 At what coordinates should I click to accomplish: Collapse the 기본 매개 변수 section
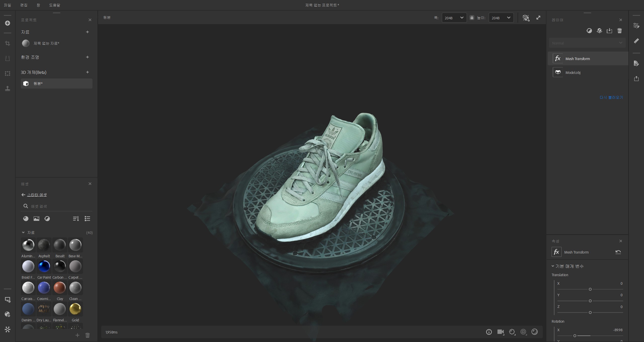553,266
